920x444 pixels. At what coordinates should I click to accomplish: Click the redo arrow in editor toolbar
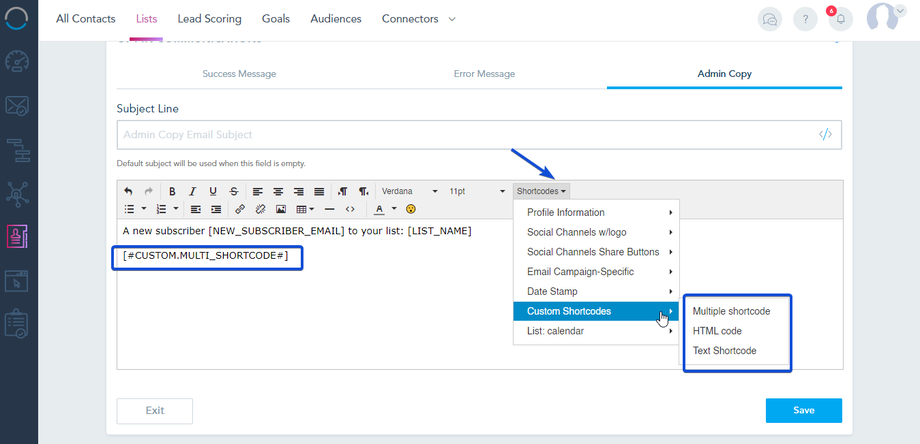(148, 191)
